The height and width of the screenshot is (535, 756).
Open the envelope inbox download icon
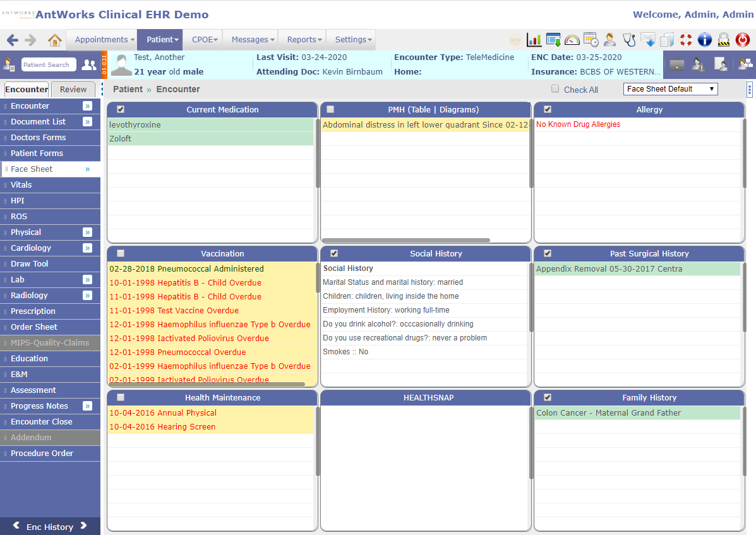coord(648,40)
